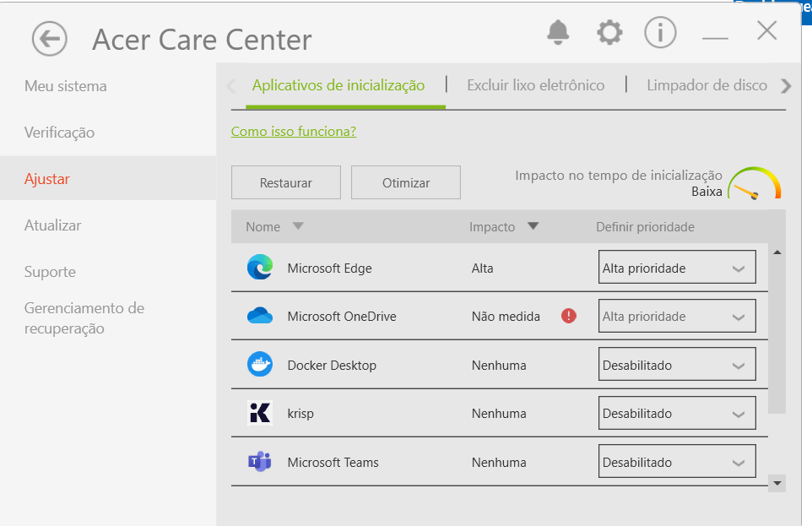This screenshot has width=812, height=526.
Task: Click the startup list scrollbar thumb
Action: click(777, 337)
